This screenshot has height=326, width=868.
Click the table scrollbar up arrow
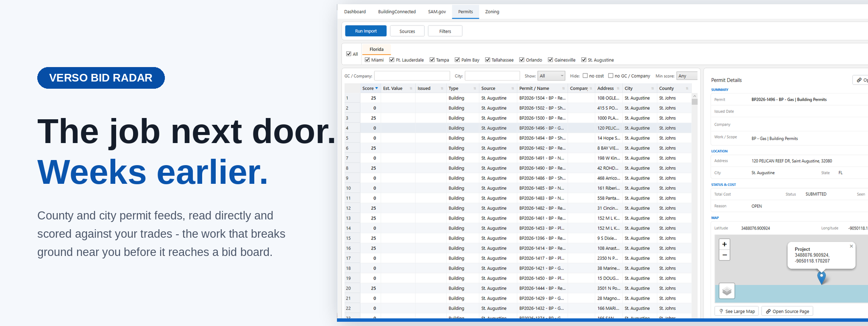(x=694, y=96)
